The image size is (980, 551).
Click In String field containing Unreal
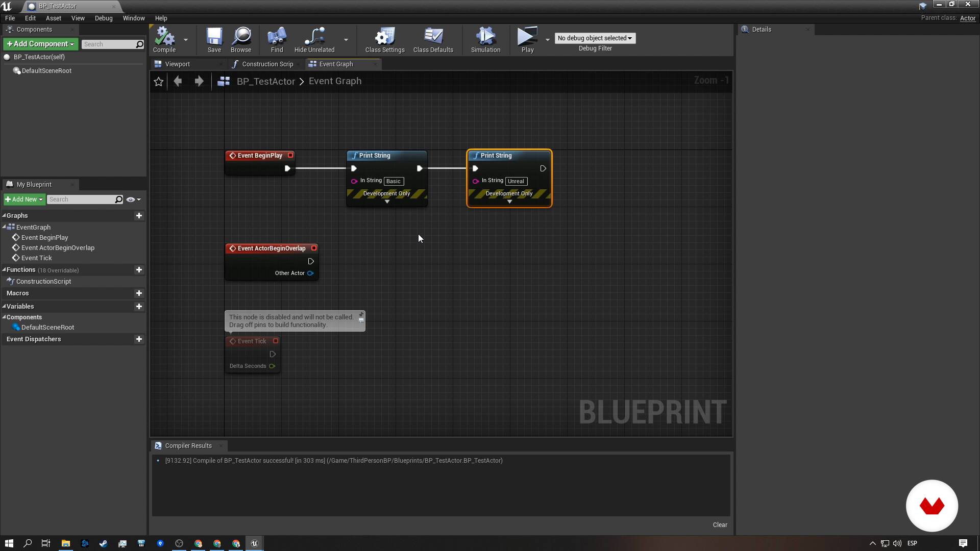516,181
